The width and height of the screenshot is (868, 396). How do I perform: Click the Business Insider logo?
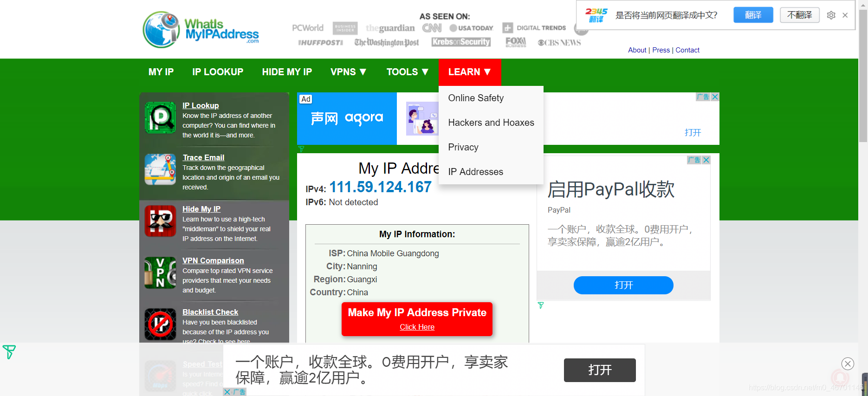click(x=345, y=28)
